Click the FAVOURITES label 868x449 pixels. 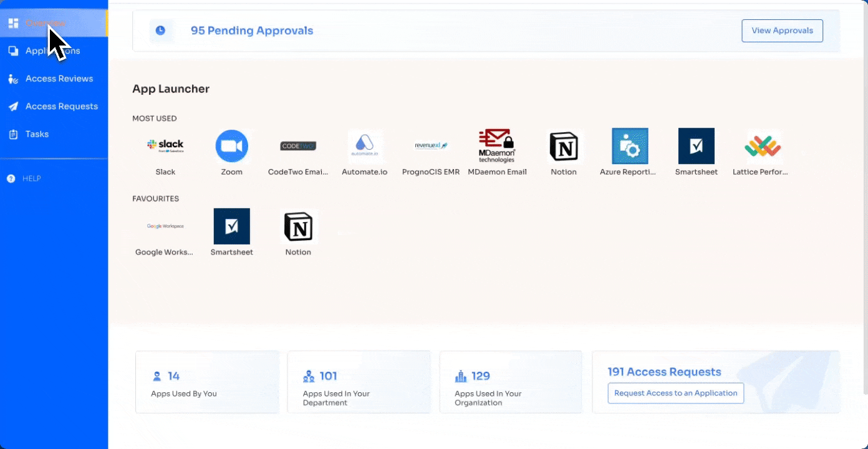(x=156, y=199)
